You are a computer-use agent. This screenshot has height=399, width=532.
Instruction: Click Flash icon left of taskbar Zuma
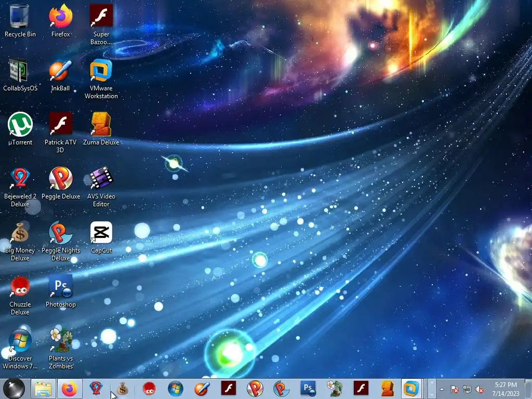click(x=361, y=389)
